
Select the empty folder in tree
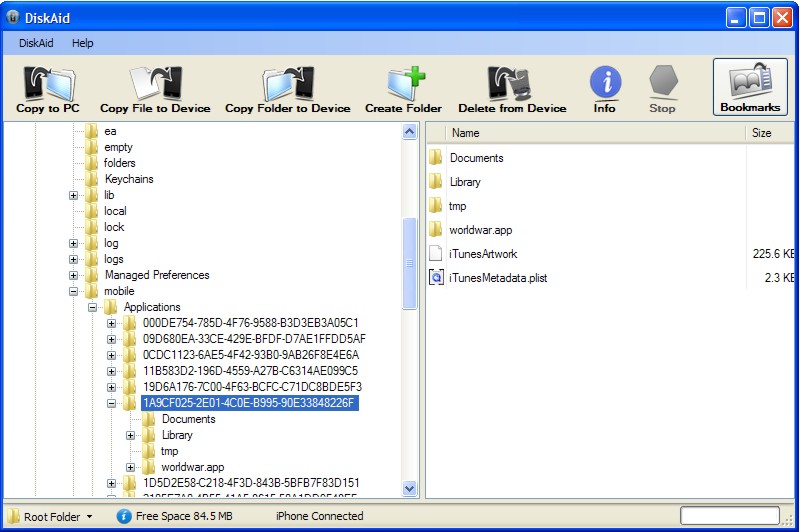coord(118,147)
